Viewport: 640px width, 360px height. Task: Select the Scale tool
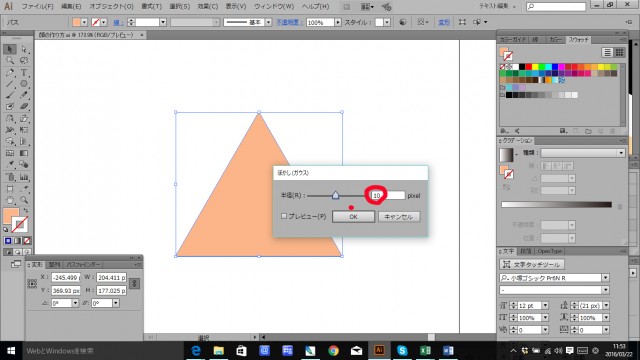(x=24, y=119)
